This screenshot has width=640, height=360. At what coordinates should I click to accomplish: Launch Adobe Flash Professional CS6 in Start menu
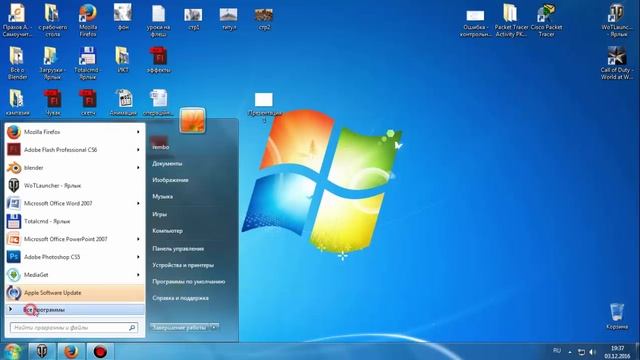[75, 150]
